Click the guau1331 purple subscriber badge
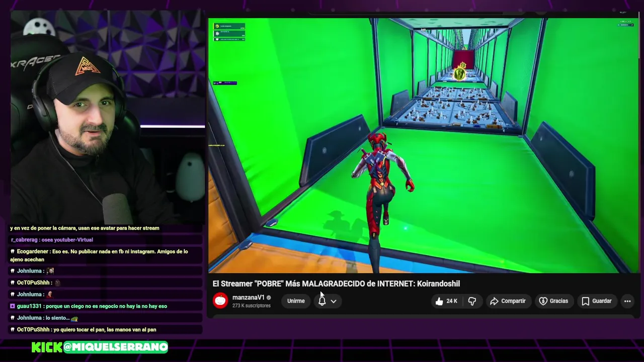This screenshot has width=644, height=362. click(x=13, y=306)
